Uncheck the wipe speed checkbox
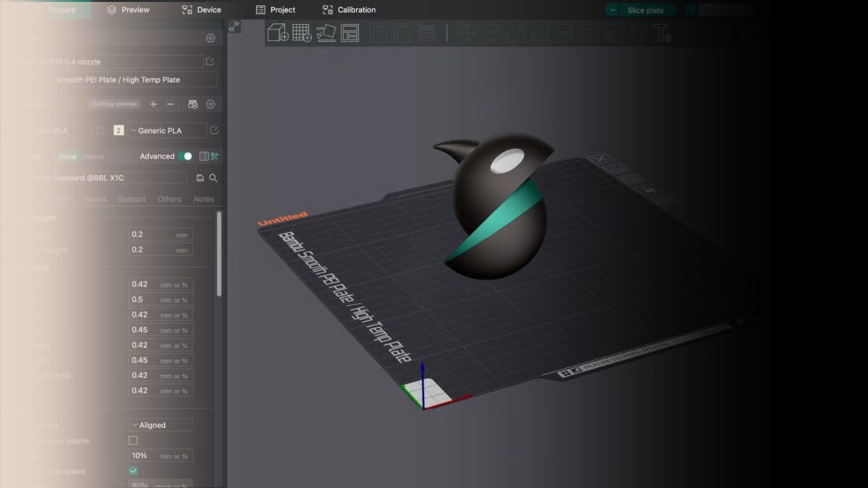This screenshot has width=868, height=488. [133, 471]
